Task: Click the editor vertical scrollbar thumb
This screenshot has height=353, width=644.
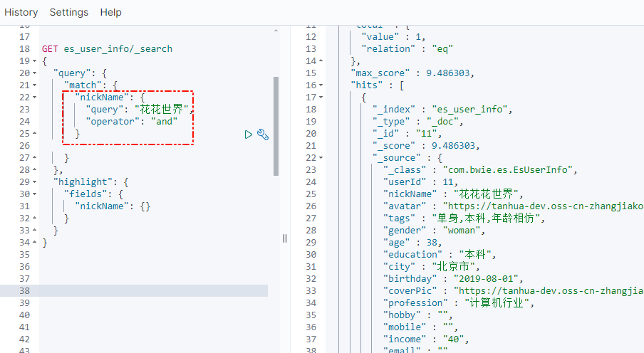Action: [276, 126]
